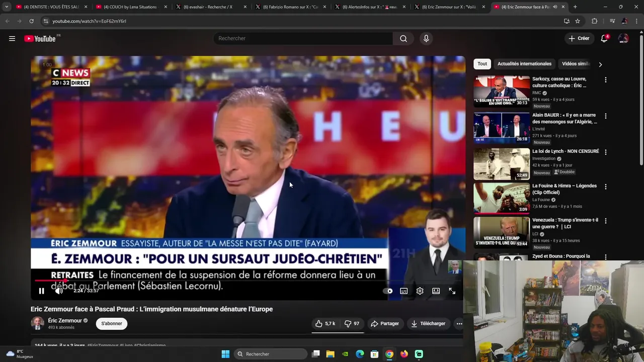The height and width of the screenshot is (362, 644).
Task: Open the notifications bell
Action: click(x=604, y=39)
